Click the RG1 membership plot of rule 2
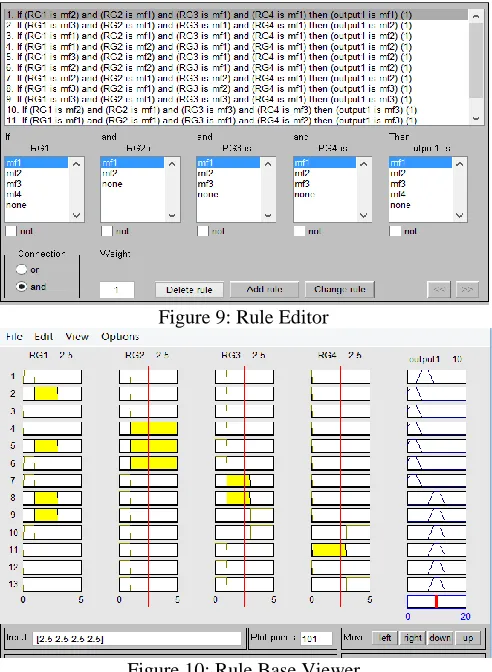This screenshot has width=492, height=672. (52, 393)
